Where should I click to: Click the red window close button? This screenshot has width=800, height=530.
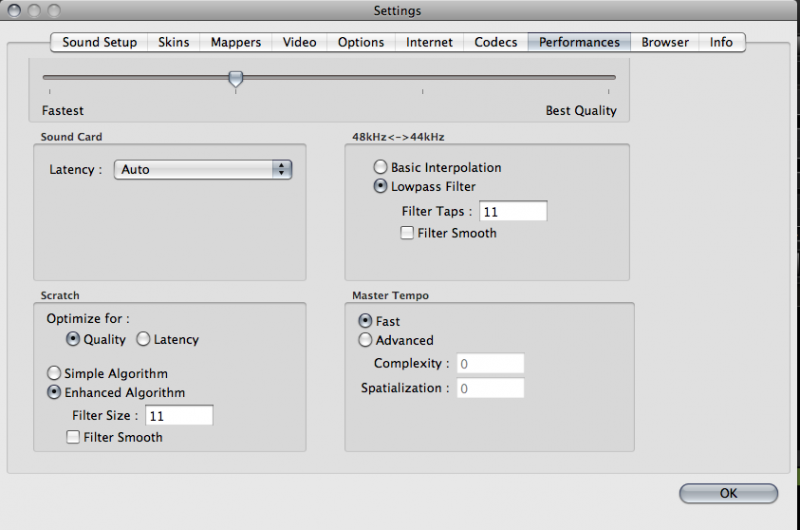click(x=15, y=11)
